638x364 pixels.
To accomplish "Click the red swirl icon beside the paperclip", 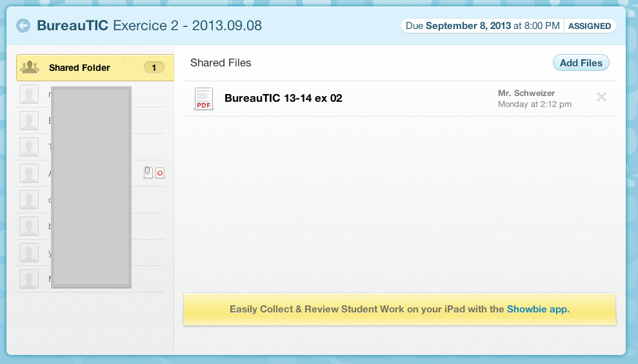I will pyautogui.click(x=160, y=173).
